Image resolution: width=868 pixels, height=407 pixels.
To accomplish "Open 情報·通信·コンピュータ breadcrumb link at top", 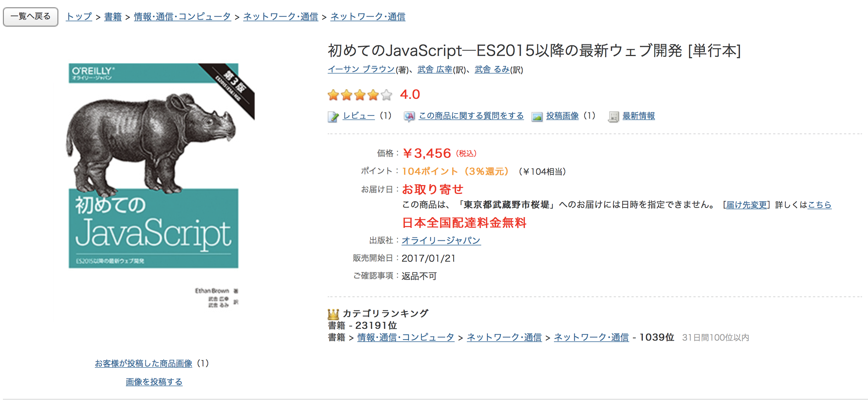I will (182, 17).
